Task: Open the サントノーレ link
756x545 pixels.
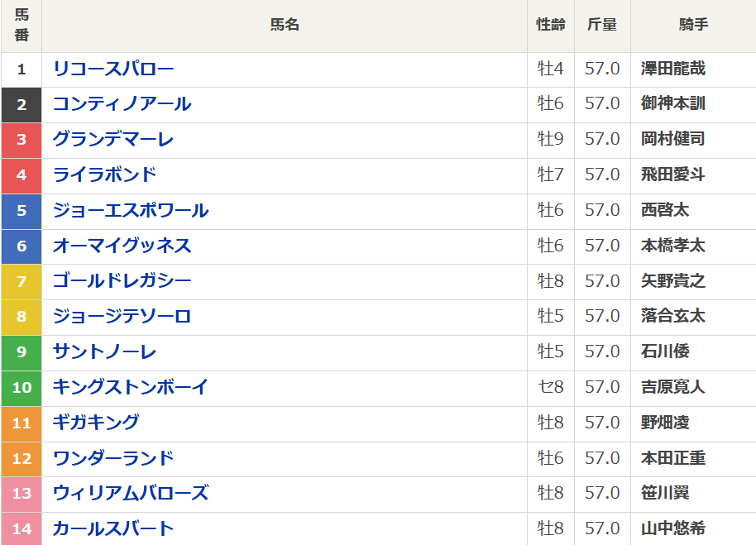Action: coord(104,352)
